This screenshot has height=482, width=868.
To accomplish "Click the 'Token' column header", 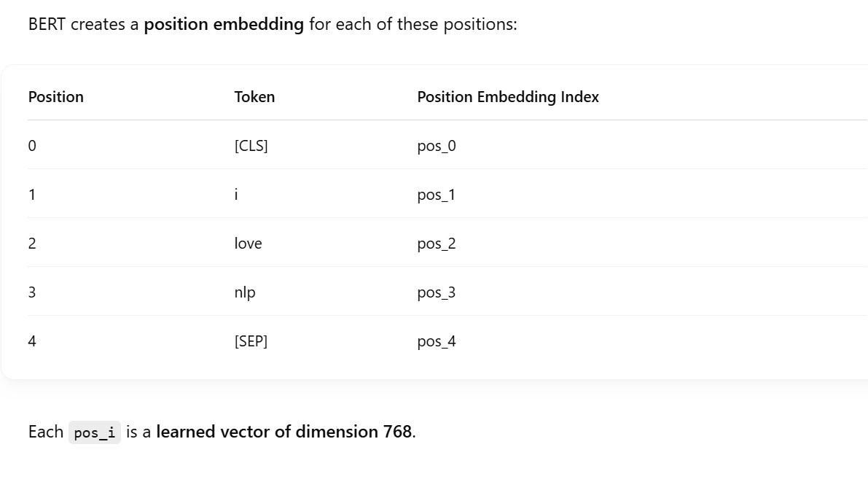I will (x=254, y=97).
